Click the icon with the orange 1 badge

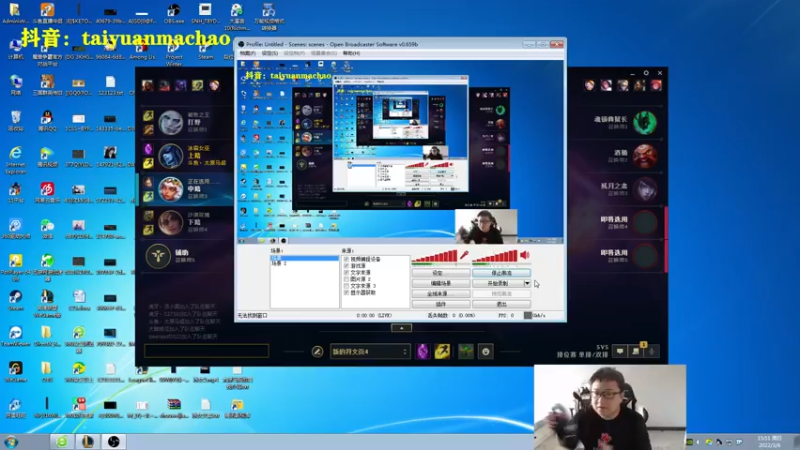click(x=636, y=350)
